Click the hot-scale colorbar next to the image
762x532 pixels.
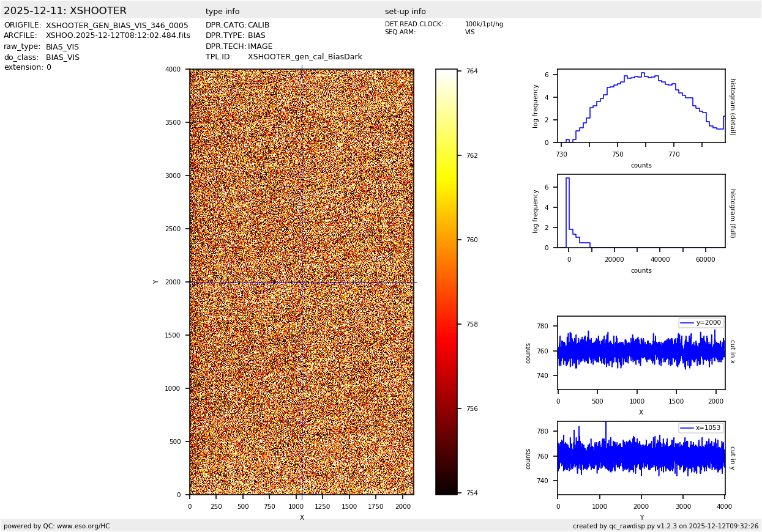[x=446, y=282]
